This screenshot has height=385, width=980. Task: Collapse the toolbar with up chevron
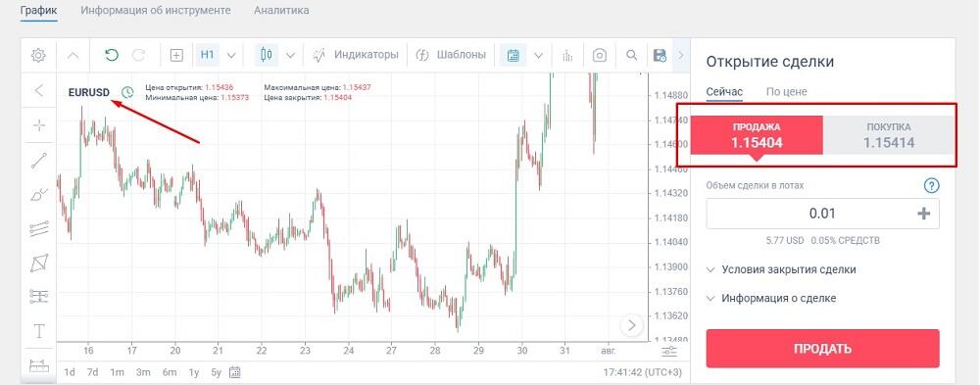point(73,55)
